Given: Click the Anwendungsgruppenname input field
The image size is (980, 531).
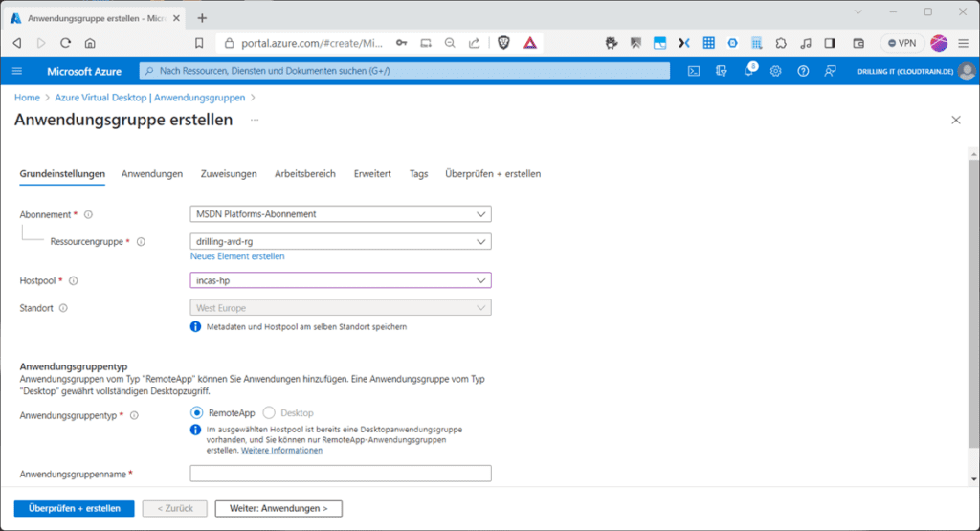Looking at the screenshot, I should click(x=341, y=474).
